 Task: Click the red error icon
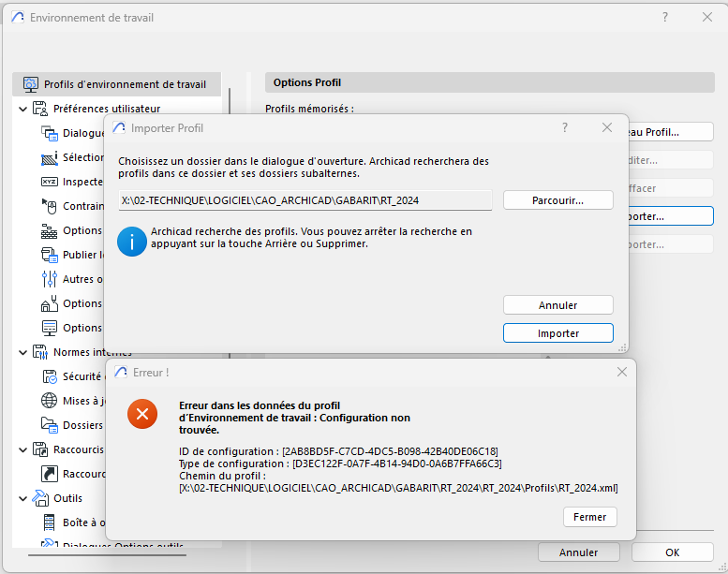(142, 414)
